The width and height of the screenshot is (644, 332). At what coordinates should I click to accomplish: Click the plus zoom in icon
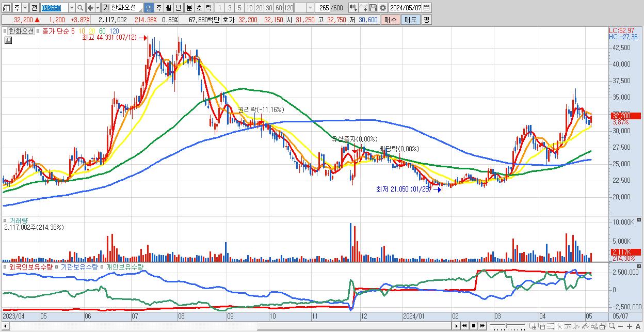click(630, 326)
